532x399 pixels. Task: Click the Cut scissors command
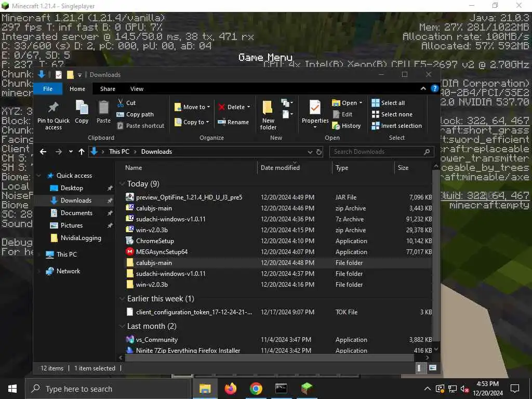(x=126, y=103)
